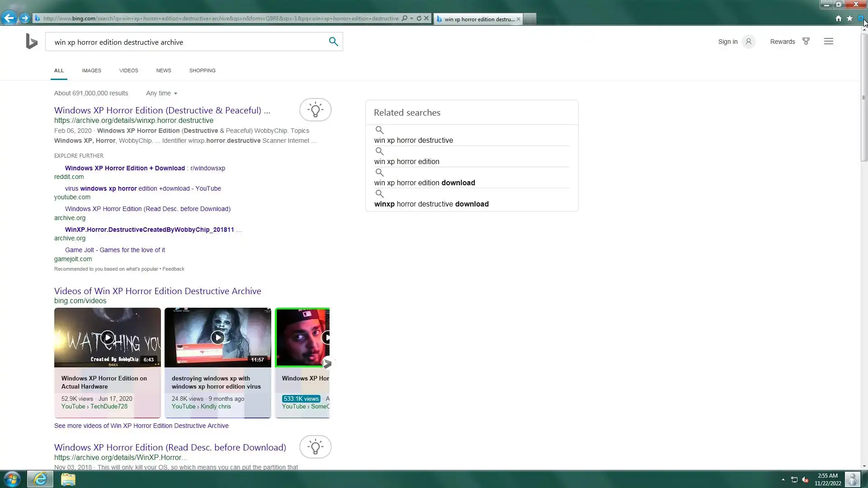Go back with browser back arrow
The image size is (868, 488).
(9, 18)
